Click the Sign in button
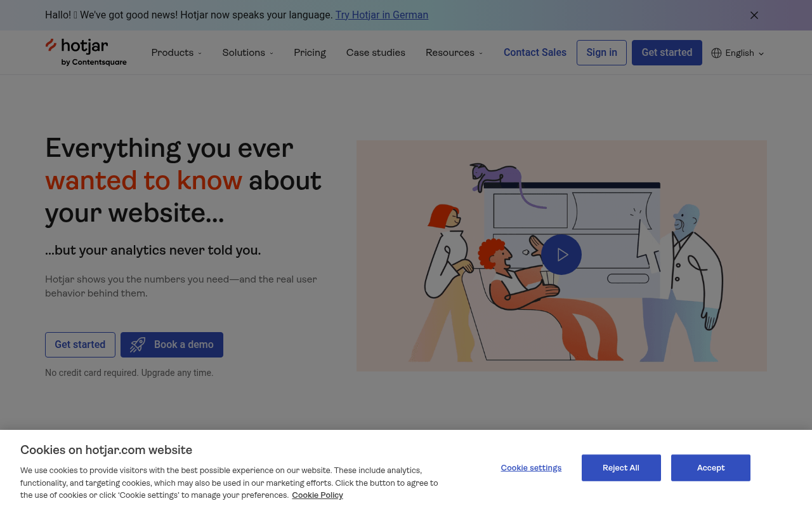This screenshot has width=812, height=508. click(x=601, y=53)
